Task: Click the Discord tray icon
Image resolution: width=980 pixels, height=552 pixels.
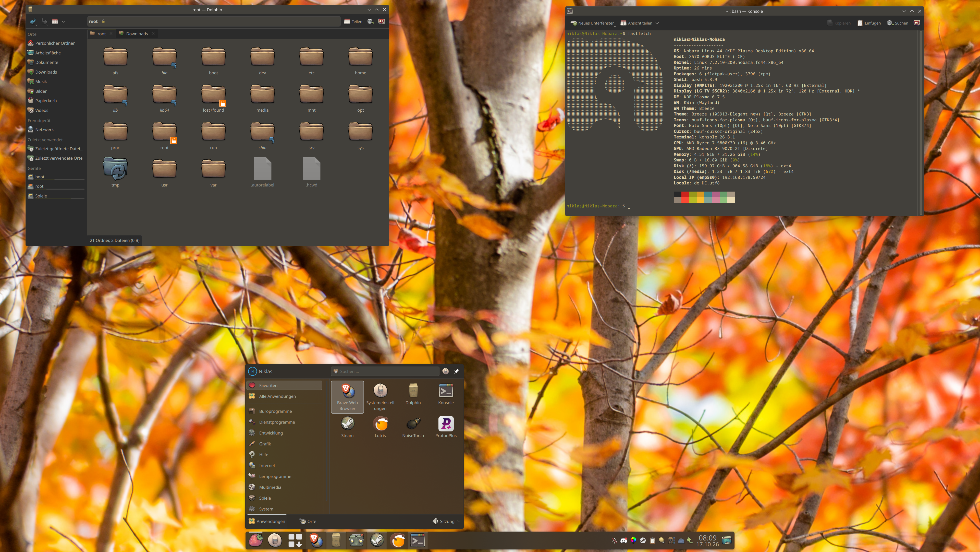Action: [624, 541]
